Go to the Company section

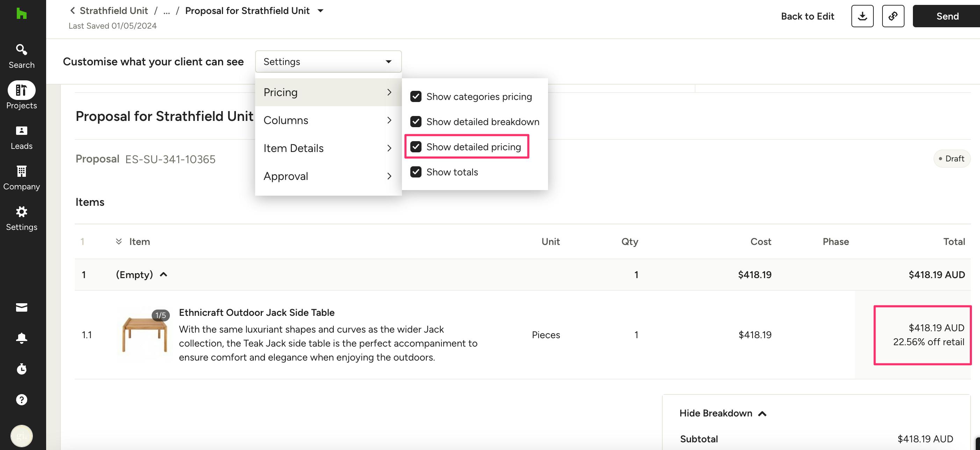pyautogui.click(x=21, y=178)
